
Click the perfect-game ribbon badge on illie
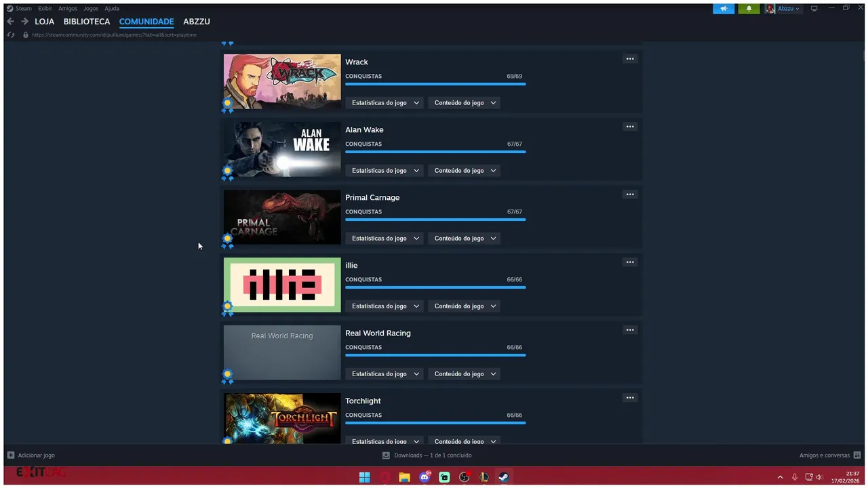click(x=227, y=308)
